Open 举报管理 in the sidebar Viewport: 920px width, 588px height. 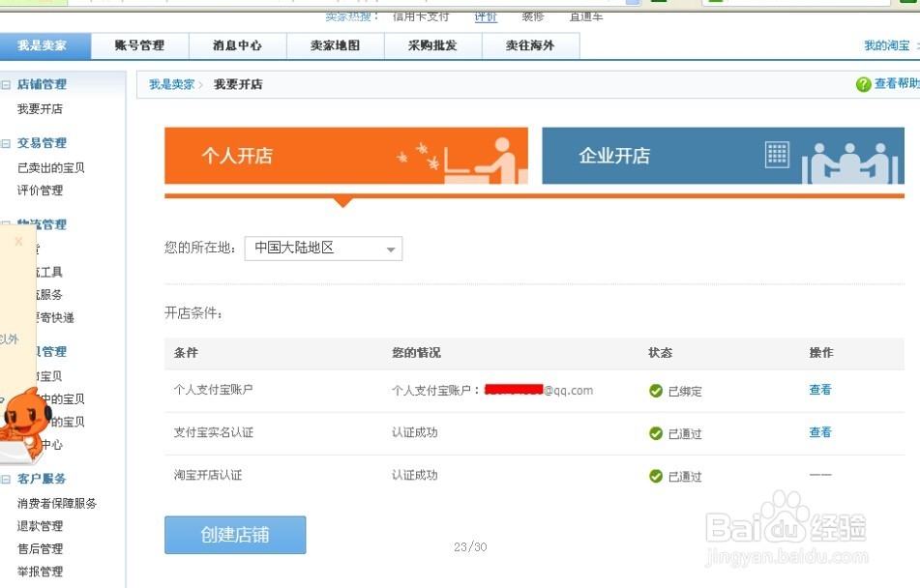coord(40,571)
